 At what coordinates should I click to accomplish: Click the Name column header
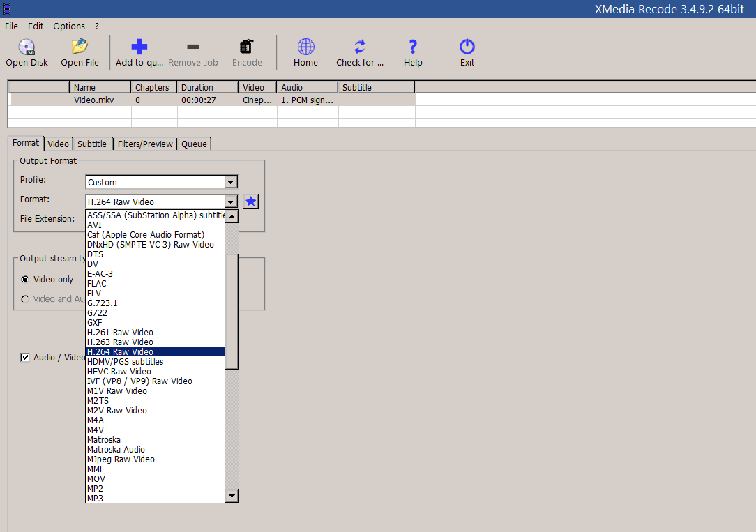(100, 88)
